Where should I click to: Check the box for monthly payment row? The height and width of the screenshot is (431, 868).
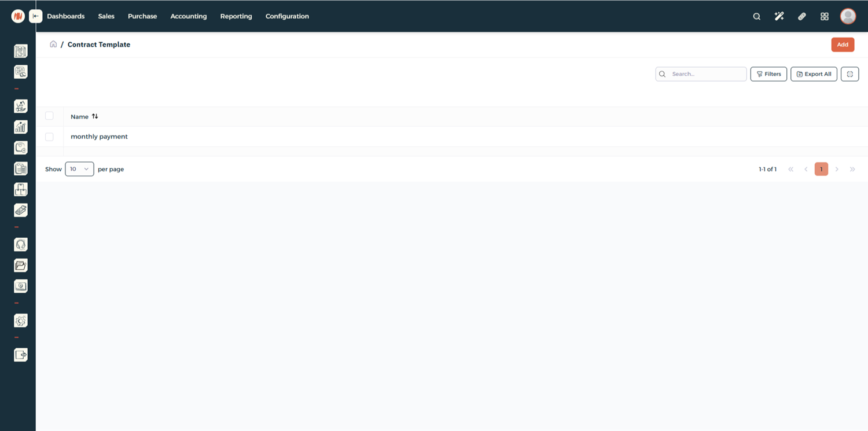49,137
